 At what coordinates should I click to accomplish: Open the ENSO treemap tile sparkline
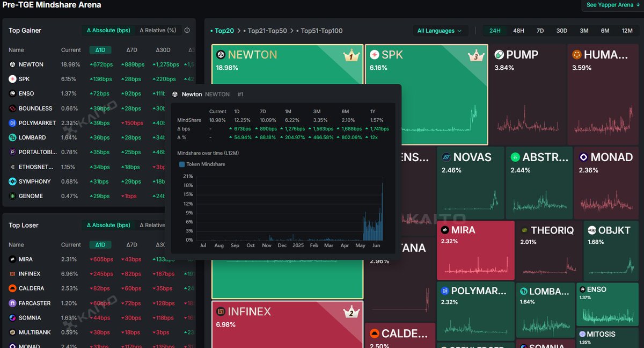(x=606, y=315)
